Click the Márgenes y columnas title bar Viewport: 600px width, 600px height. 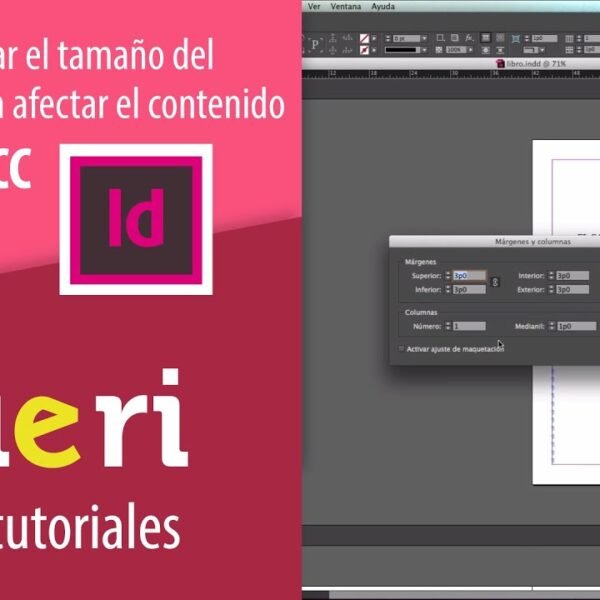(x=495, y=241)
